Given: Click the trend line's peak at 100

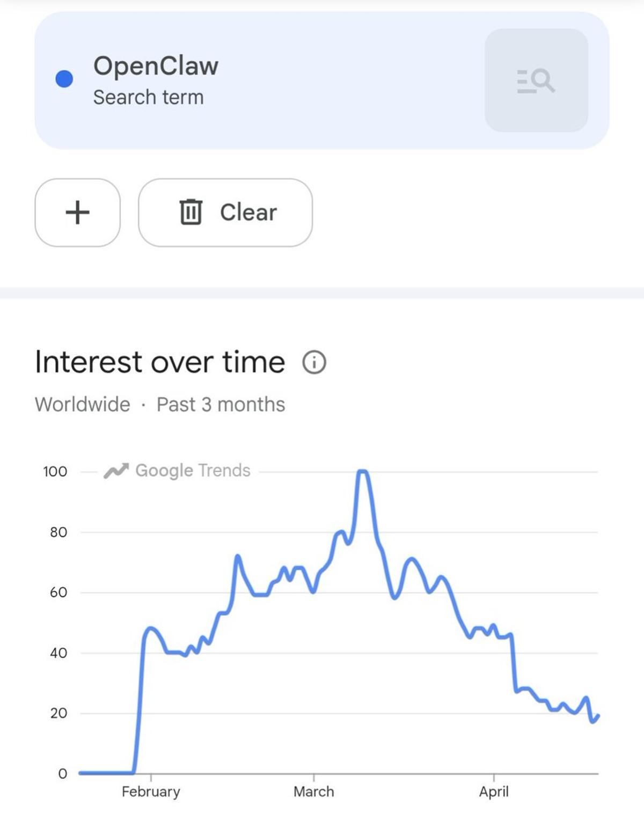Looking at the screenshot, I should [x=362, y=472].
